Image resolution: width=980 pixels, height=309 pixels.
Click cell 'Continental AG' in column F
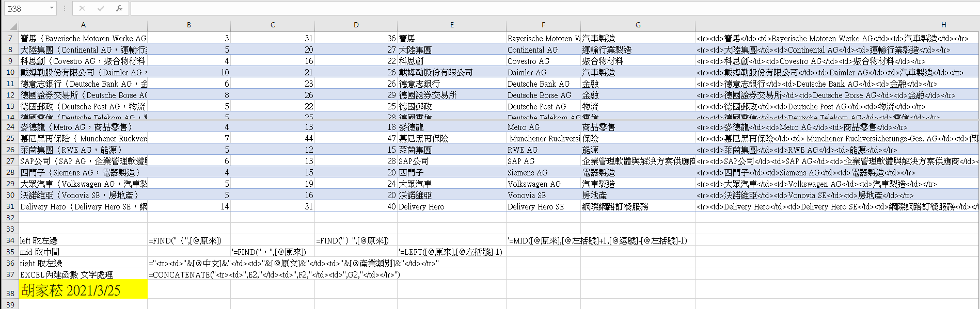[x=543, y=50]
